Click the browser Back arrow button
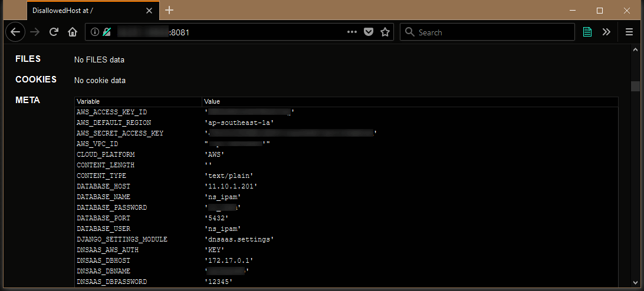Image resolution: width=644 pixels, height=291 pixels. tap(15, 32)
